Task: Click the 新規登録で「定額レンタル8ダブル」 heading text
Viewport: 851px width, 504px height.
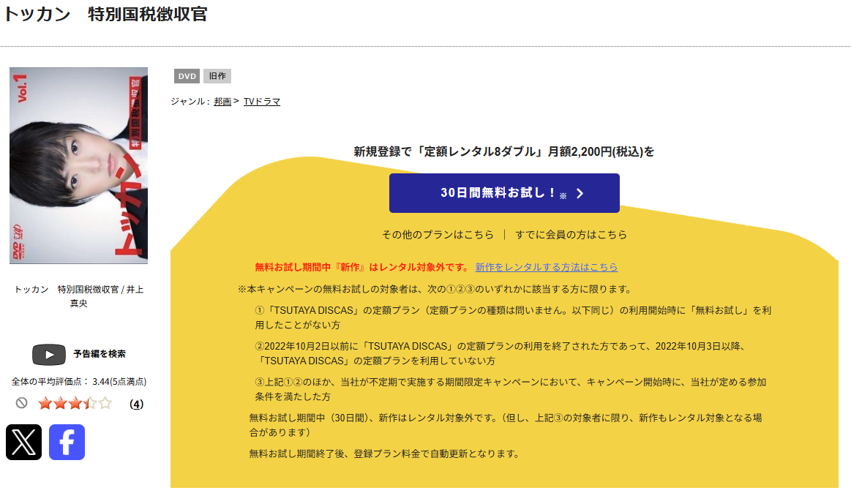Action: click(x=504, y=151)
